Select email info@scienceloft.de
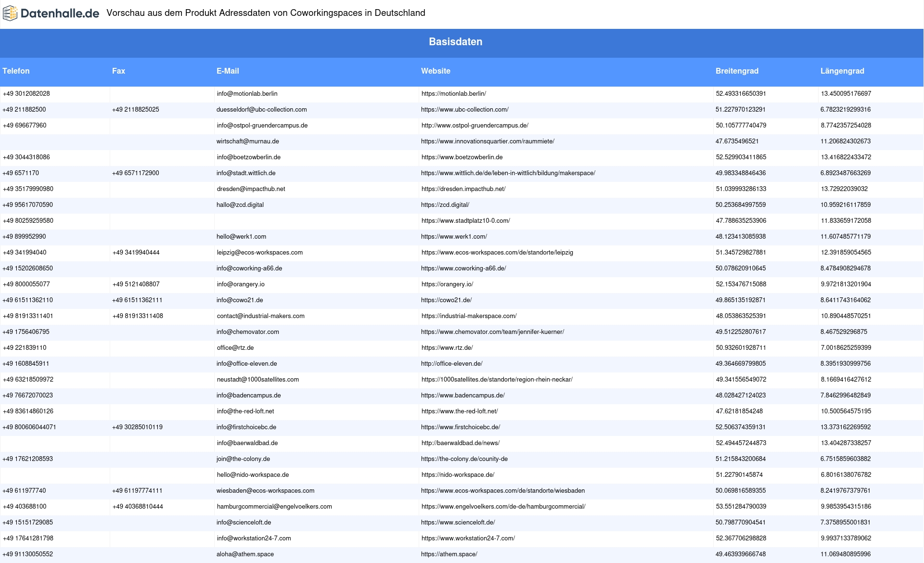Image resolution: width=924 pixels, height=563 pixels. (244, 523)
